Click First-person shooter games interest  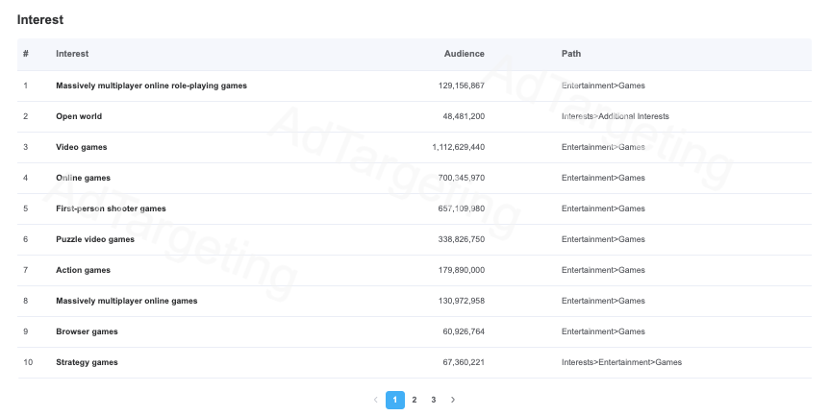(x=111, y=209)
